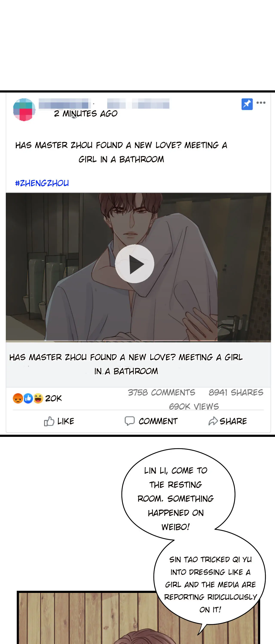Click the laughing reaction emoji
Screen dimensions: 275x644
[x=38, y=398]
